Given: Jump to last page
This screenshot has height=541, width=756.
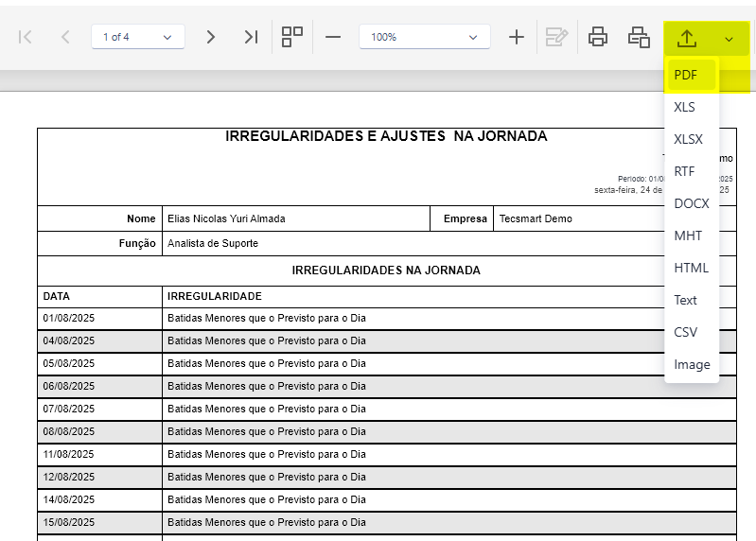Looking at the screenshot, I should pyautogui.click(x=251, y=37).
